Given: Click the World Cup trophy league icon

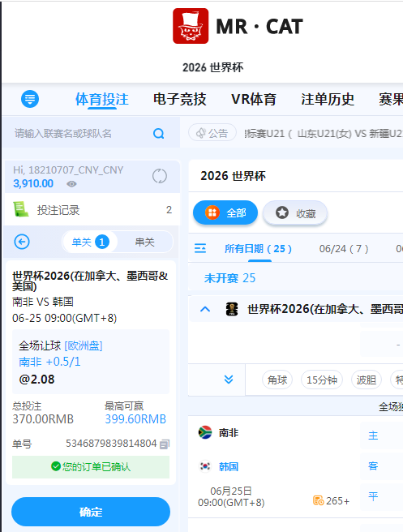Looking at the screenshot, I should [232, 309].
